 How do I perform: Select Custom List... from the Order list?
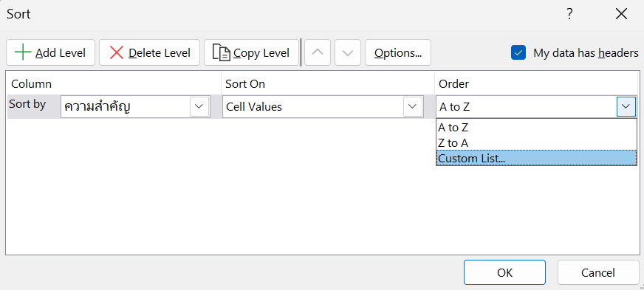click(536, 158)
